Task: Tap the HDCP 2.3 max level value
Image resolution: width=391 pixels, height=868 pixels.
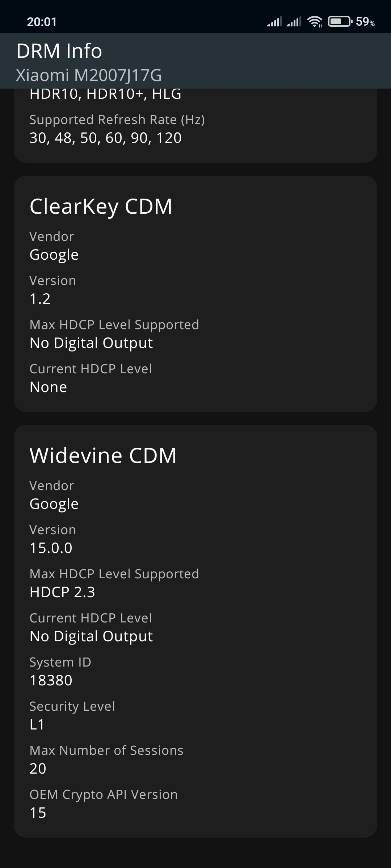Action: click(62, 592)
